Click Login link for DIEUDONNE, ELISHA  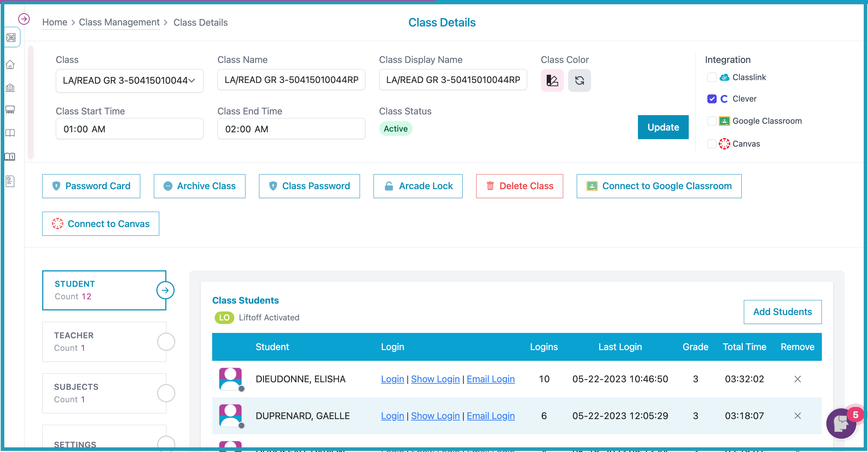point(392,379)
